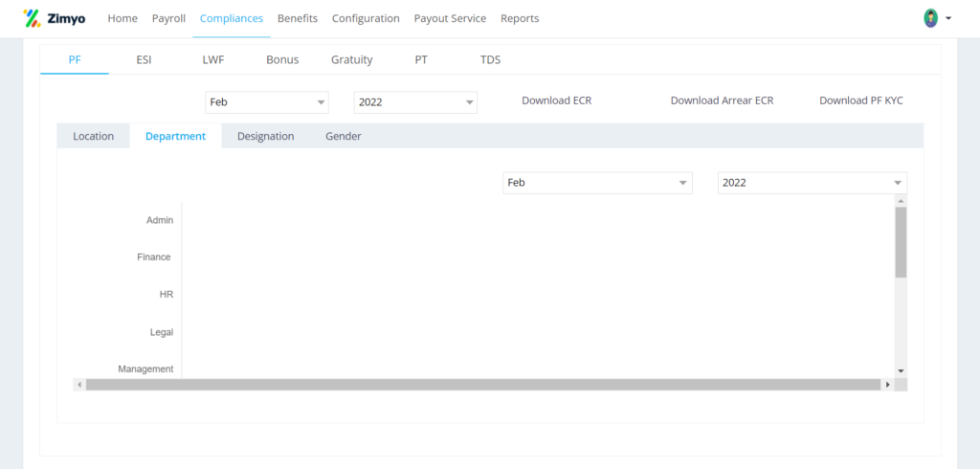
Task: Click the chart vertical scrollbar down arrow
Action: click(x=901, y=370)
